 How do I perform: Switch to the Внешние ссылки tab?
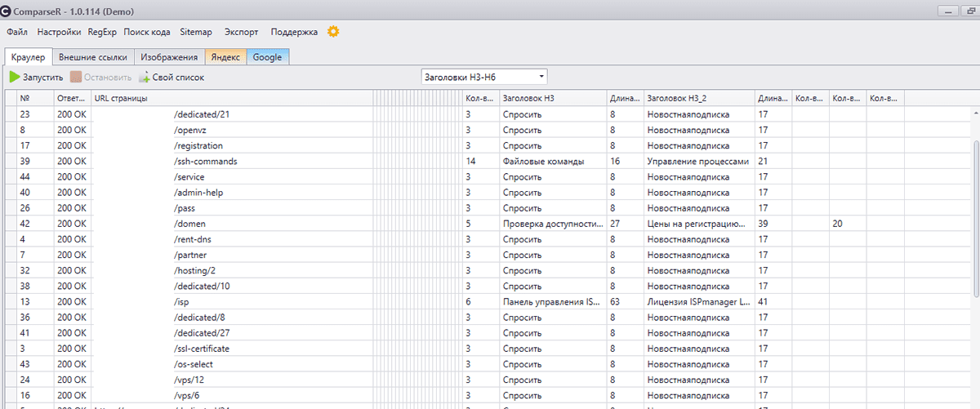coord(93,57)
